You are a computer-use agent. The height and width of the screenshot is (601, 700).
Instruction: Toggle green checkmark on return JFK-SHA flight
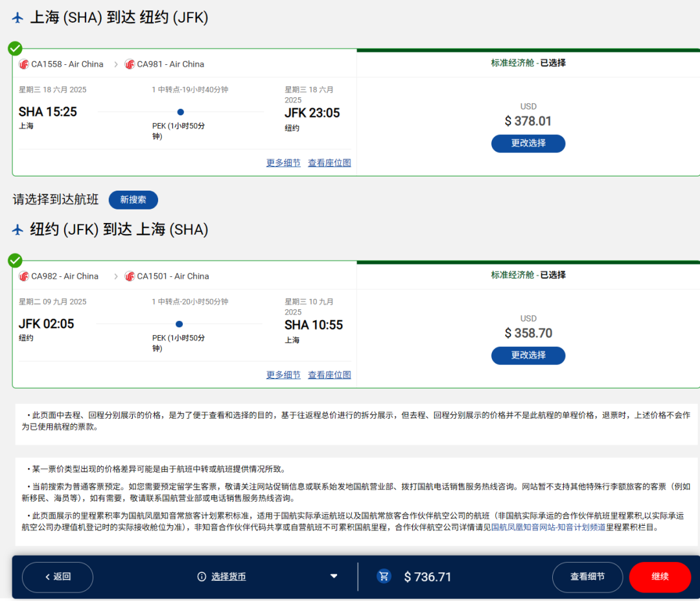pyautogui.click(x=15, y=261)
